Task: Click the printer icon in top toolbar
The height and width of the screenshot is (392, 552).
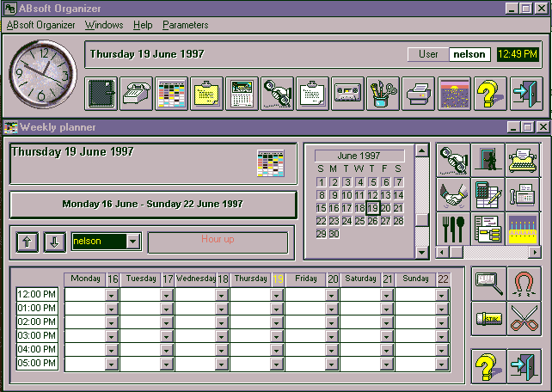Action: [419, 93]
